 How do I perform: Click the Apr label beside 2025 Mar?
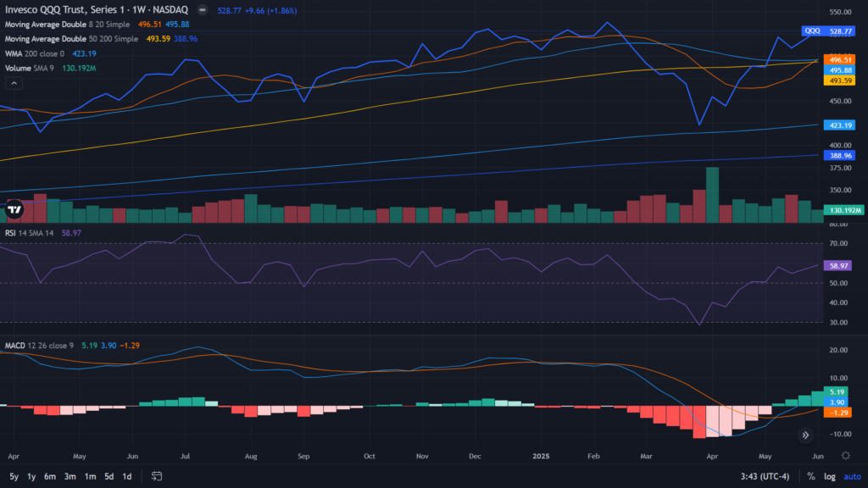(712, 457)
